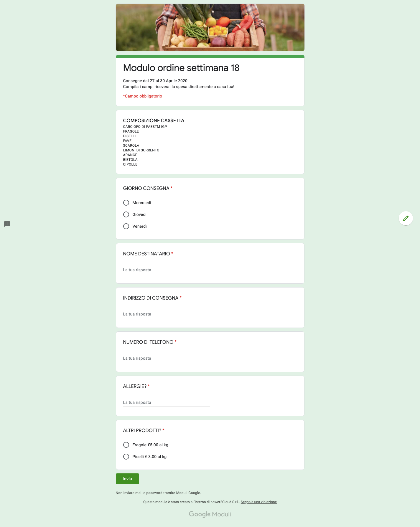Screen dimensions: 420x527
Task: Click the *Campo obbligatorio notice
Action: tap(143, 96)
